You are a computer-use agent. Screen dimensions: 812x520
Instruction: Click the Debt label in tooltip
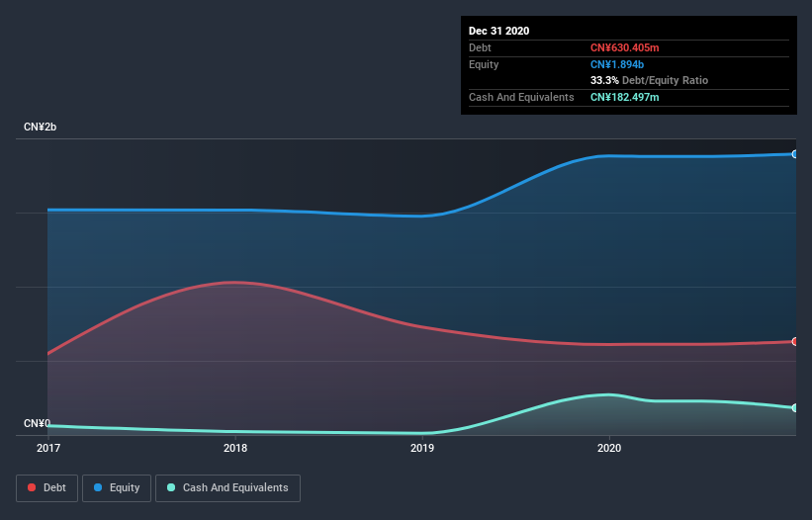(x=480, y=47)
